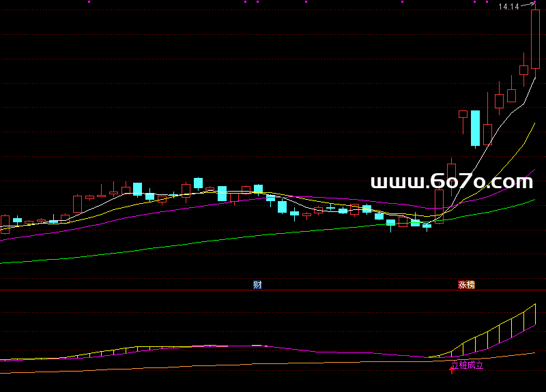
Task: Click the top-left magenta marker dot
Action: click(x=89, y=1)
